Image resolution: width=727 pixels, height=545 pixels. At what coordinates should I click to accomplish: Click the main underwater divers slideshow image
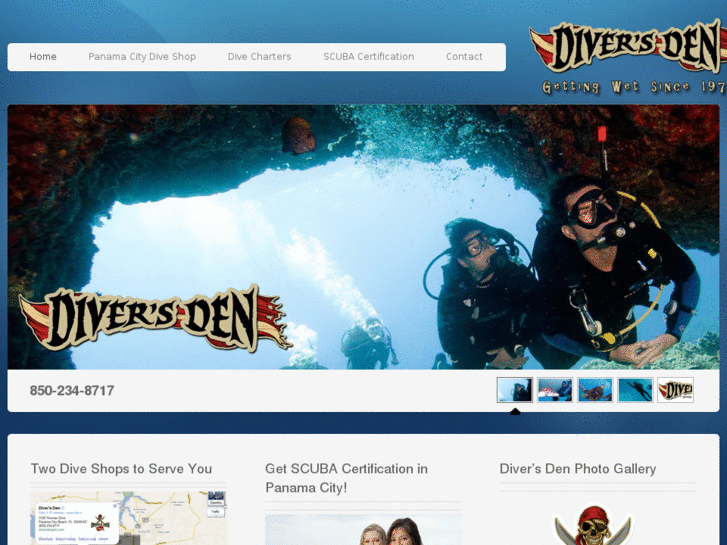click(x=363, y=237)
